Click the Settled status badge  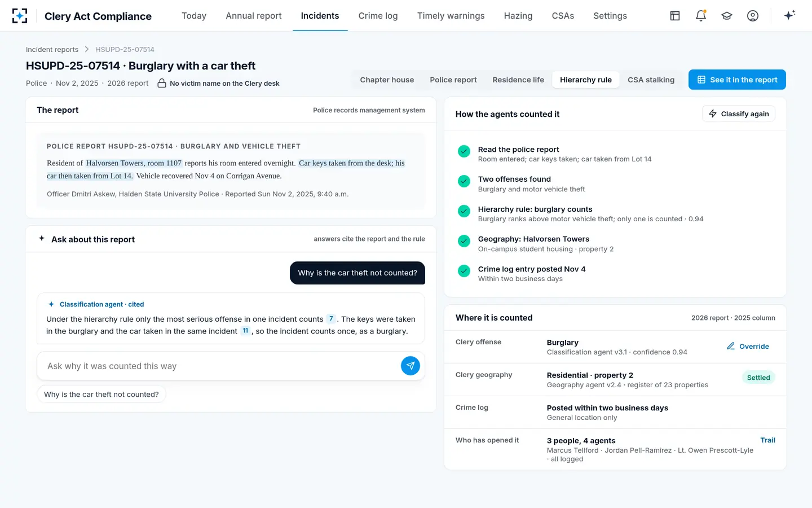(758, 378)
